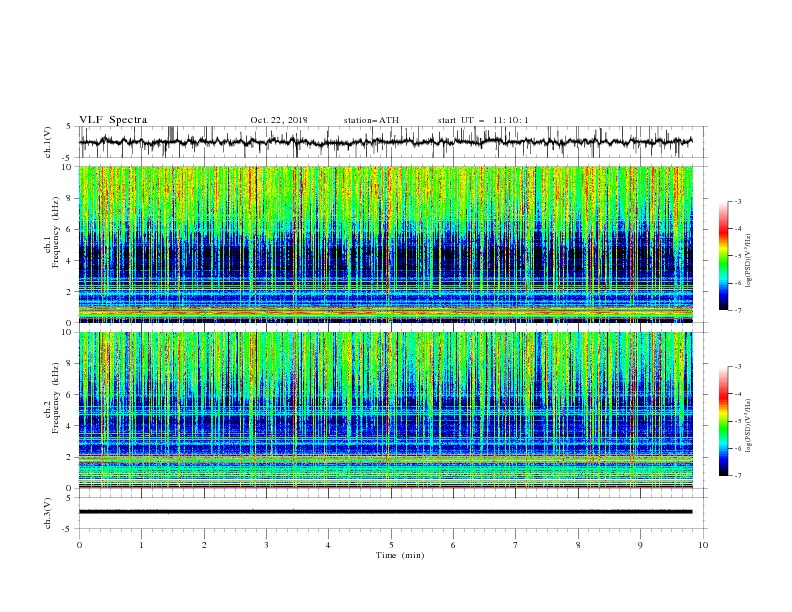Click the '5' tick label on the time axis

tap(391, 545)
